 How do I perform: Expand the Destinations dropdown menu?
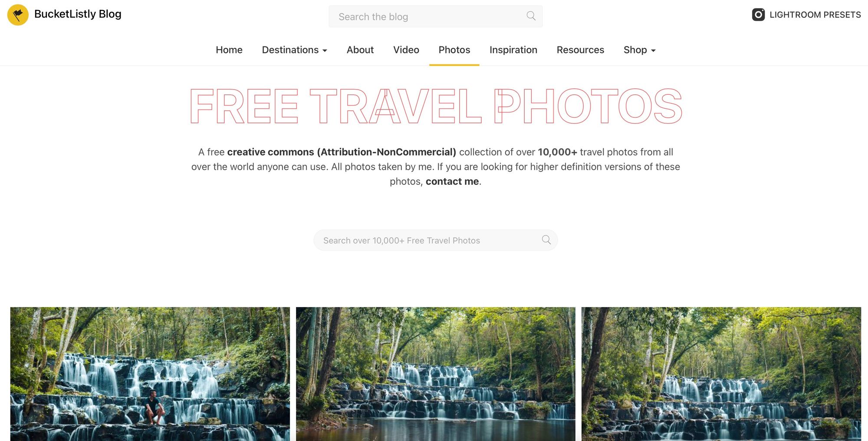click(294, 50)
